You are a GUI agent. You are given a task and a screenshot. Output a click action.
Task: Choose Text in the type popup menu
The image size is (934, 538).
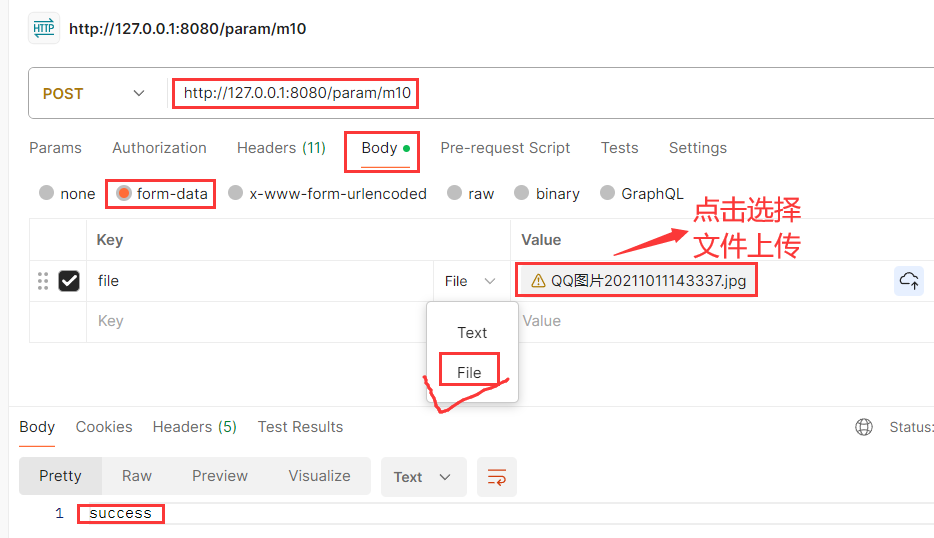coord(472,332)
